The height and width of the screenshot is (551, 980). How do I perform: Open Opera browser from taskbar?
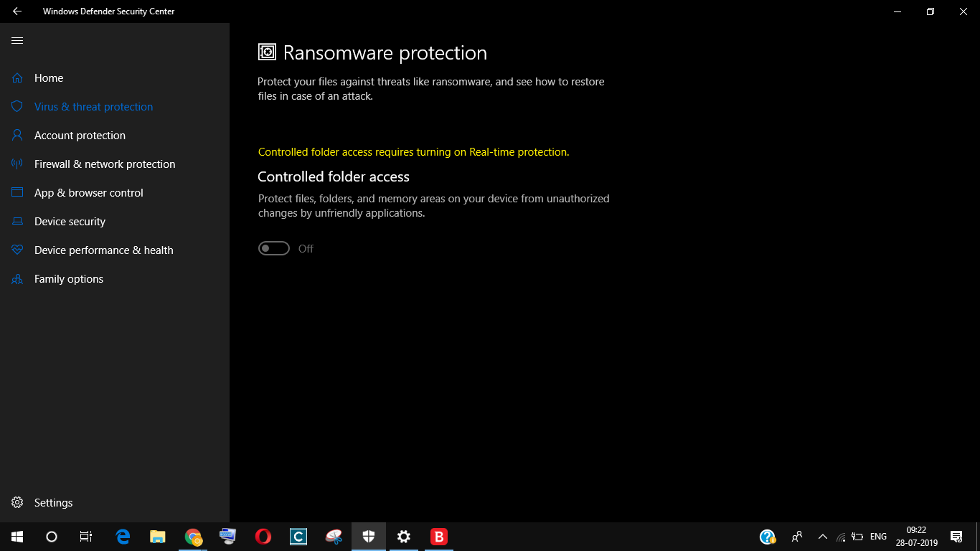(263, 537)
